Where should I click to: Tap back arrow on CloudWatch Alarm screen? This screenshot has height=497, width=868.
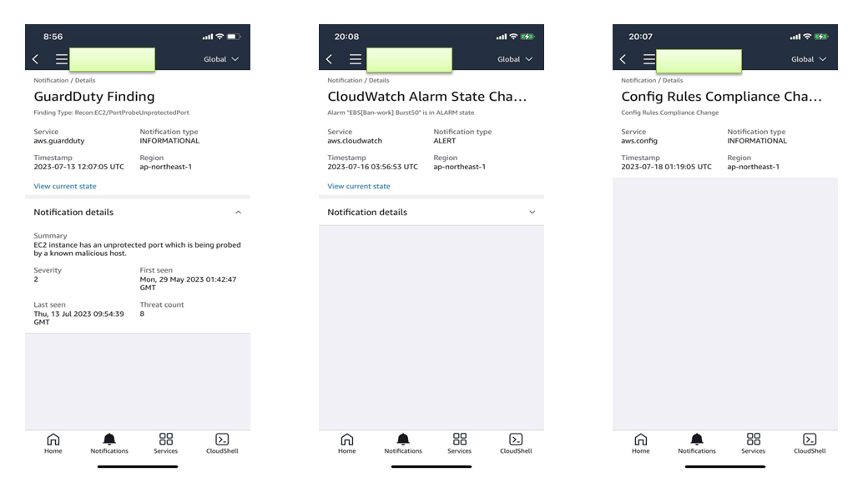coord(330,59)
